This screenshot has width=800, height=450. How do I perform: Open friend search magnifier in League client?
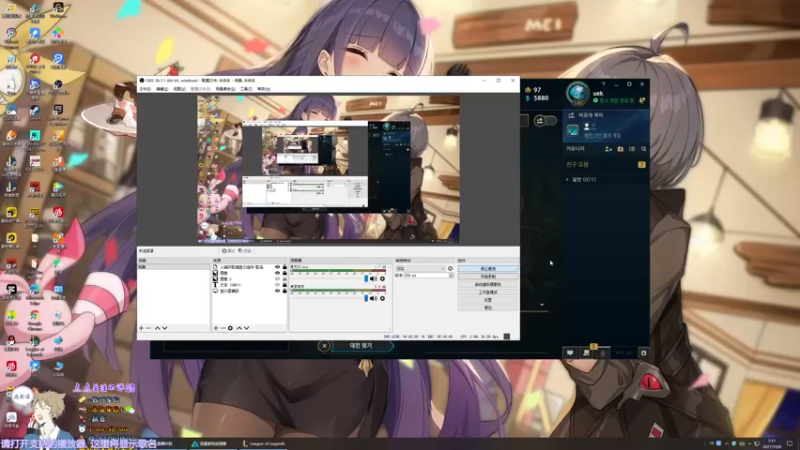click(x=643, y=149)
